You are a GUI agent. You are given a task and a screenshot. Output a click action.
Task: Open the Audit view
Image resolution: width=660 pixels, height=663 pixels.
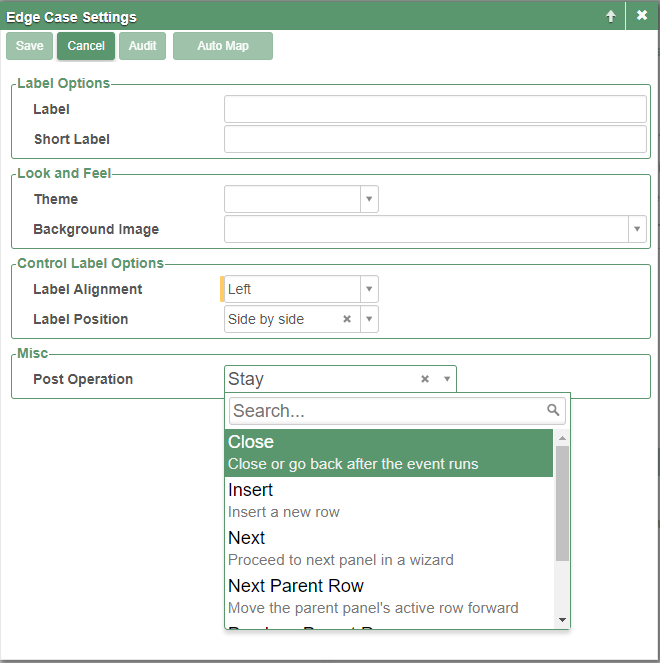click(x=142, y=46)
